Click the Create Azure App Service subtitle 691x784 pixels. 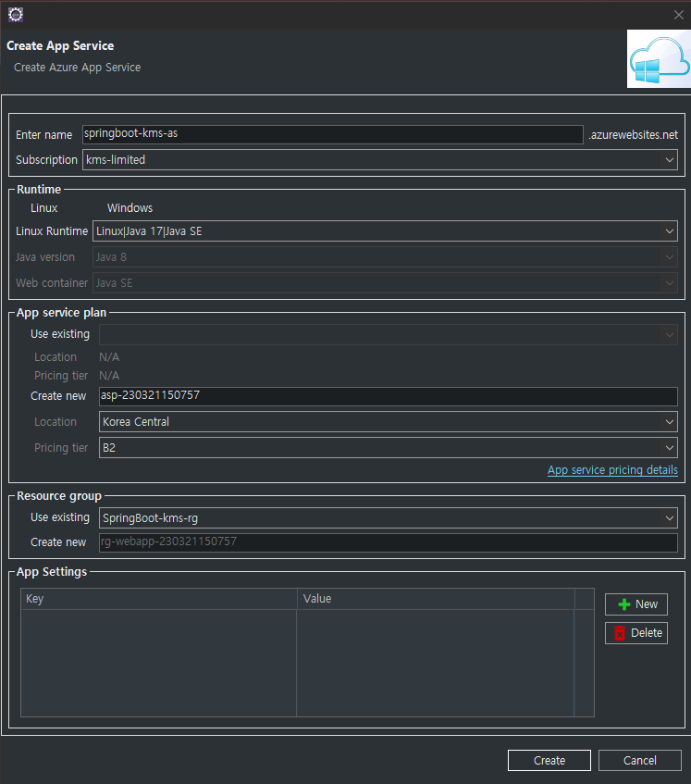pos(78,68)
